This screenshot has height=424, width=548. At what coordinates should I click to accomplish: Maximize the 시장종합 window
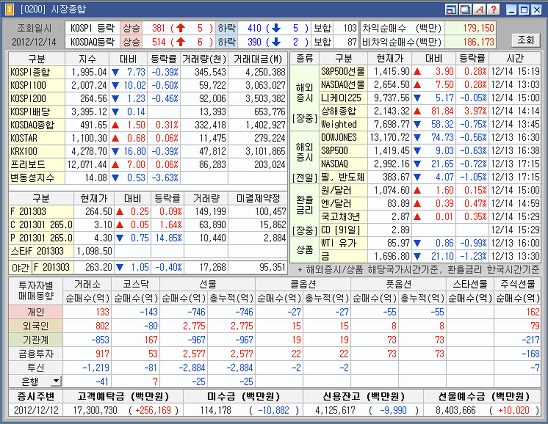pyautogui.click(x=524, y=10)
